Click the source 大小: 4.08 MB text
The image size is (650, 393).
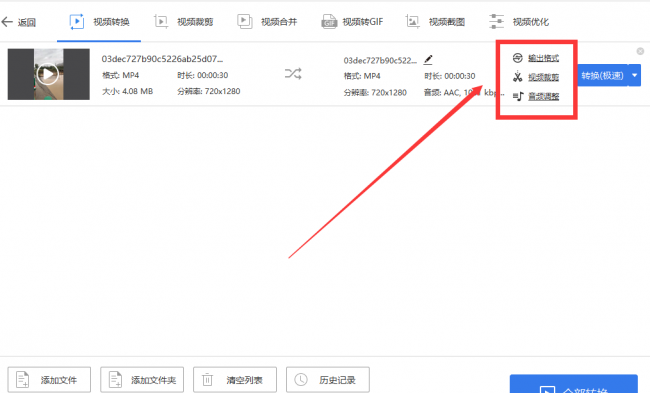(x=128, y=91)
